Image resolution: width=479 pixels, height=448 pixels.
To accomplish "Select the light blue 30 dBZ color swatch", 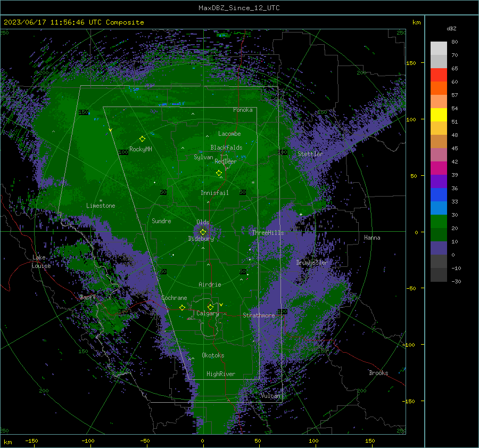I will tap(439, 208).
